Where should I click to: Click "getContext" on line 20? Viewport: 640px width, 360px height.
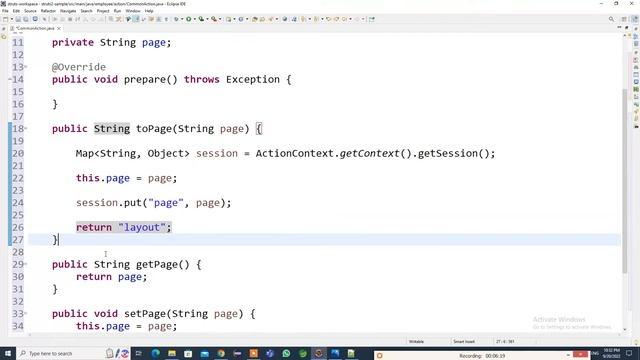point(369,153)
